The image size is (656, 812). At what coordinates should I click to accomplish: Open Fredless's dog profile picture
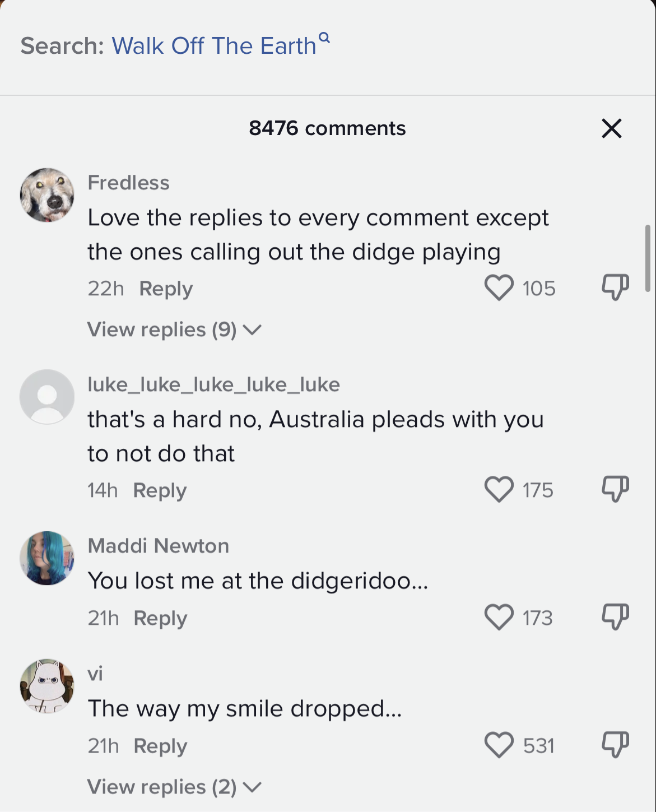pos(47,195)
